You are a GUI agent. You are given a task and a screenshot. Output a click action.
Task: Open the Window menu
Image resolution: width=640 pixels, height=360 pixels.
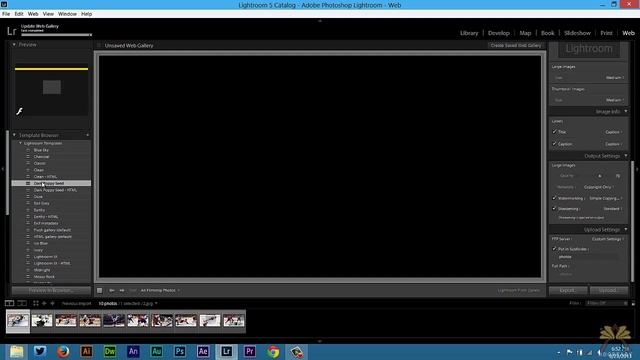[x=67, y=14]
